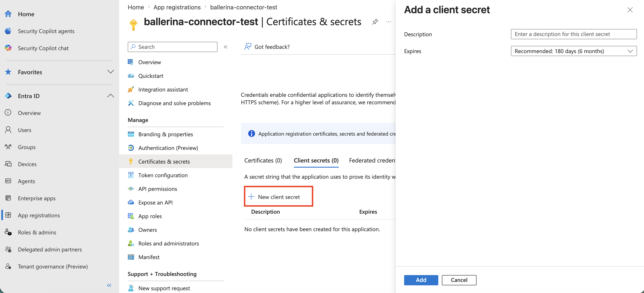Click App registrations breadcrumb link
This screenshot has width=644, height=293.
(x=177, y=7)
